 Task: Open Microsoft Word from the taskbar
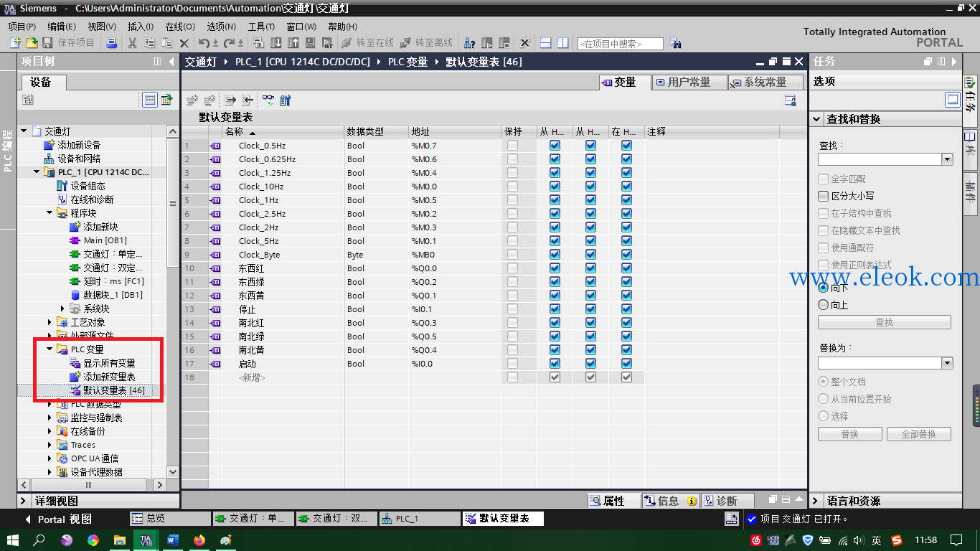[x=172, y=540]
